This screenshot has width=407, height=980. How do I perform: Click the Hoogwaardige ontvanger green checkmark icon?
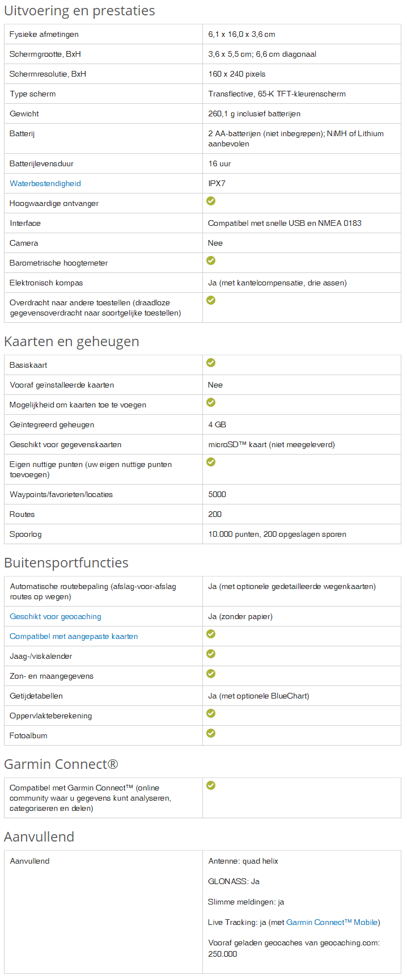point(211,201)
